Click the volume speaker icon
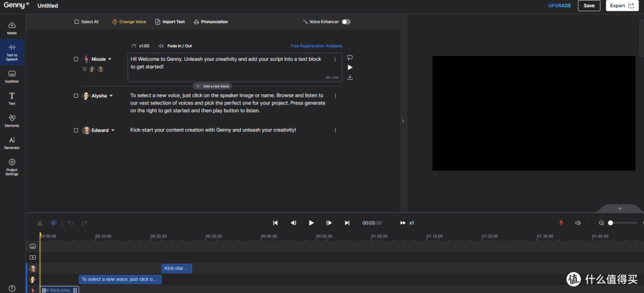Image resolution: width=644 pixels, height=293 pixels. pyautogui.click(x=578, y=223)
